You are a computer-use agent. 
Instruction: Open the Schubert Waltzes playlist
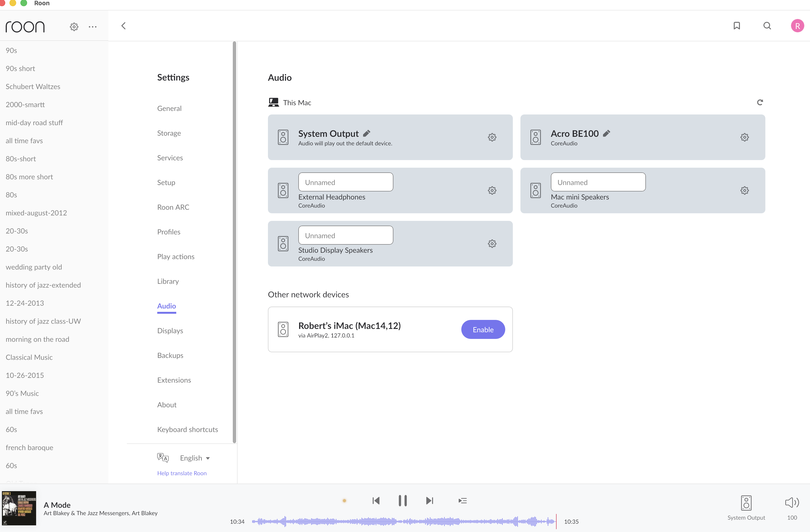[33, 86]
